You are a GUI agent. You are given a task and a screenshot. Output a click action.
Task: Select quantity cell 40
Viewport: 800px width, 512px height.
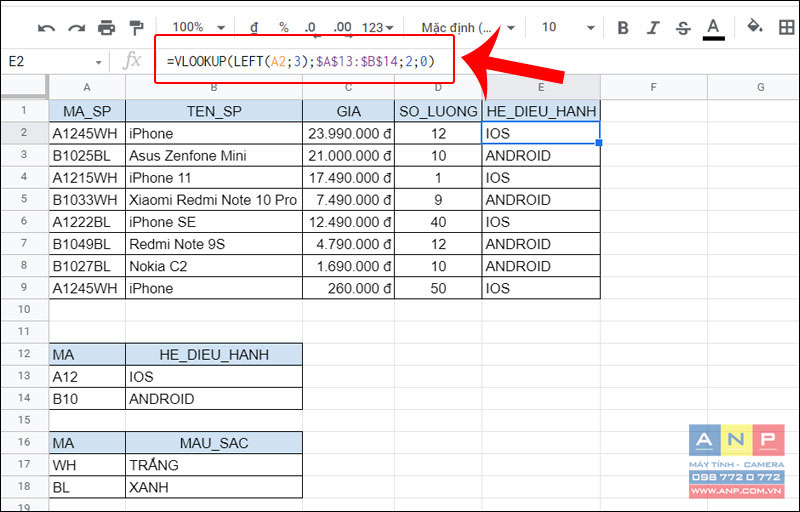tap(438, 222)
